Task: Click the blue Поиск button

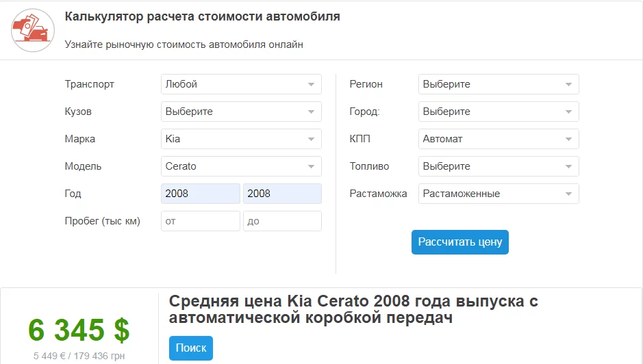Action: [x=191, y=348]
